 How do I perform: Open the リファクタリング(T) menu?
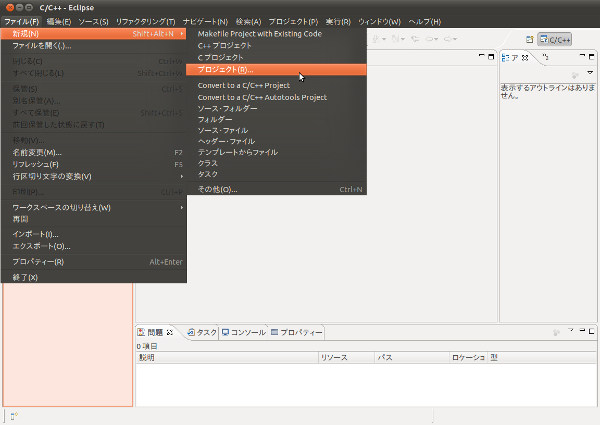pos(145,22)
